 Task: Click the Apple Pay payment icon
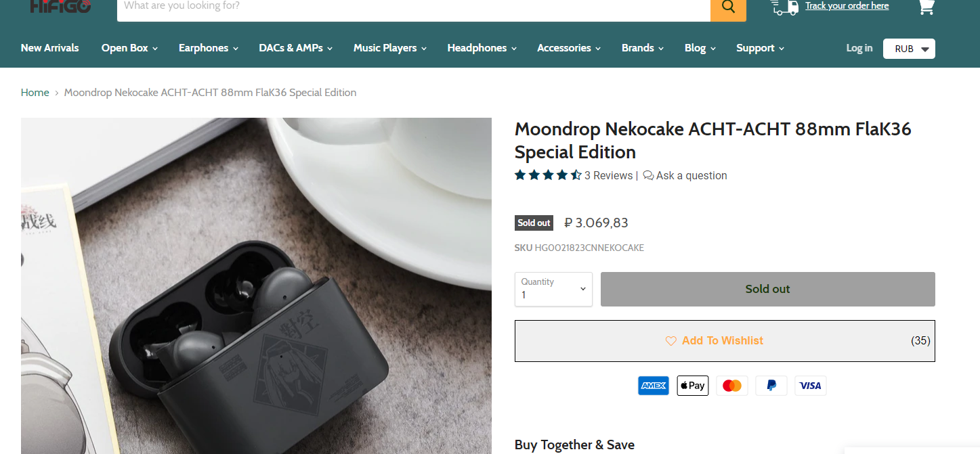(692, 386)
